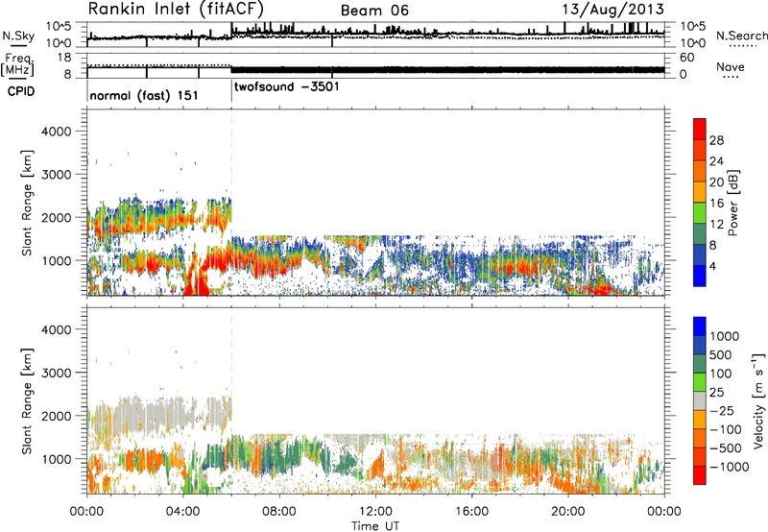Click the '16' tick on the power colorbar

tap(716, 204)
